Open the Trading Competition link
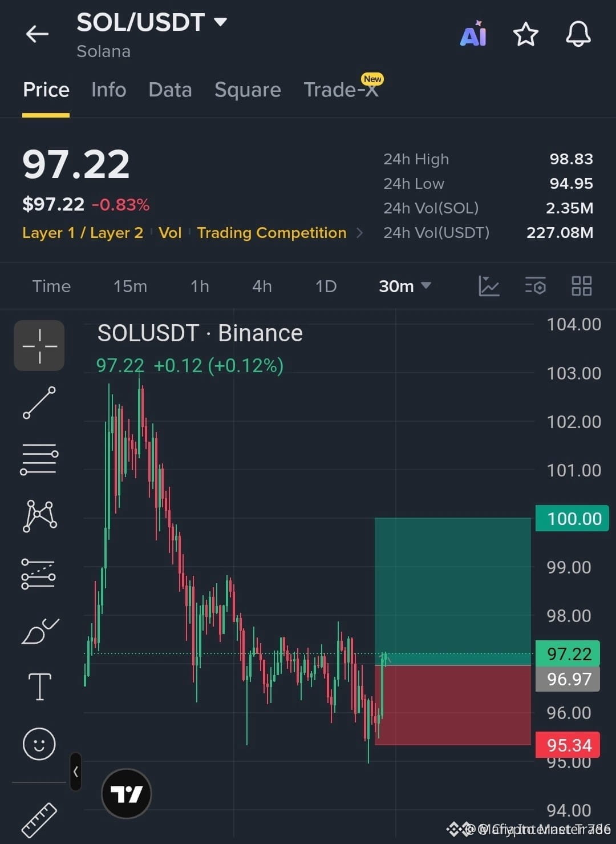Screen dimensions: 616x844 point(271,233)
